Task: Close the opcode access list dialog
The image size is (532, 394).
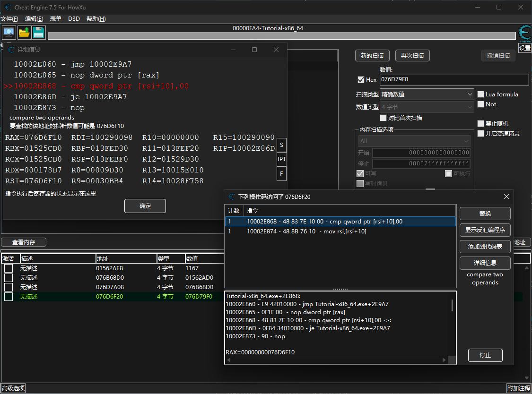Action: click(x=506, y=197)
